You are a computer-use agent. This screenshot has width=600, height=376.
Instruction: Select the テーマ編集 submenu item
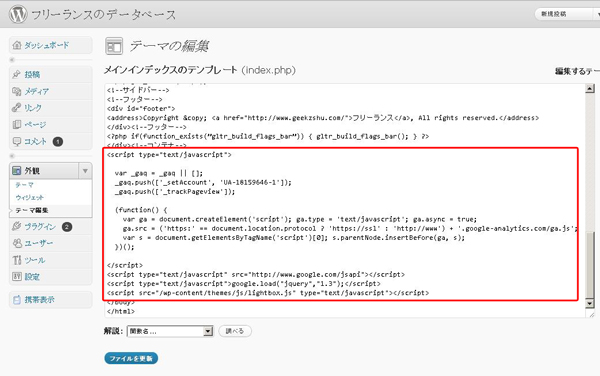click(x=32, y=210)
